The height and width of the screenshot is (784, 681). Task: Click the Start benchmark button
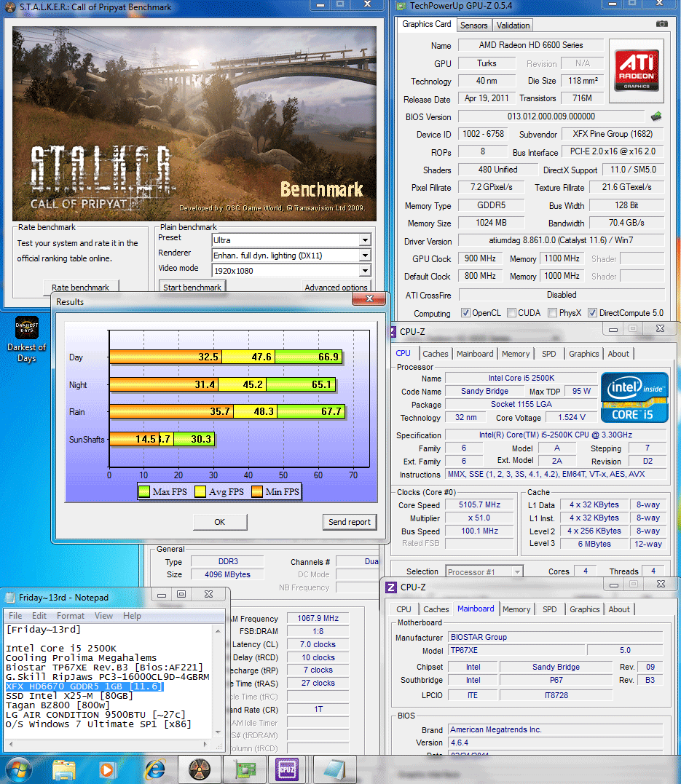pyautogui.click(x=192, y=287)
